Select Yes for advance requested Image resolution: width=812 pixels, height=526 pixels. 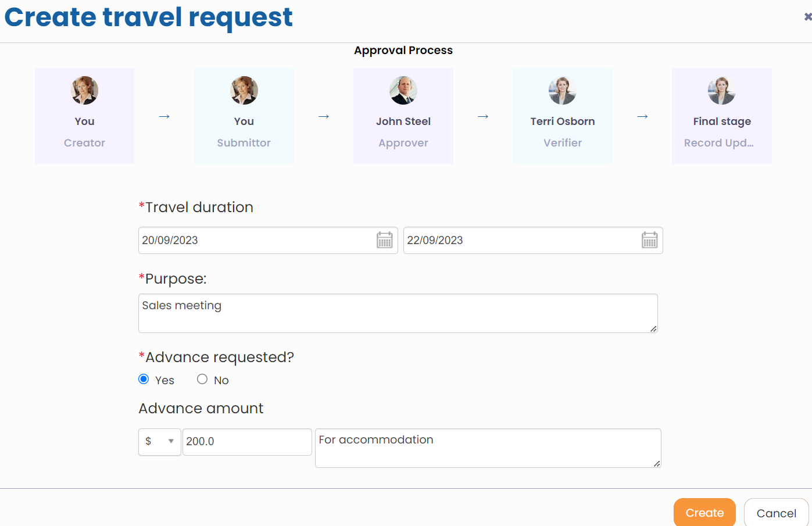[144, 379]
